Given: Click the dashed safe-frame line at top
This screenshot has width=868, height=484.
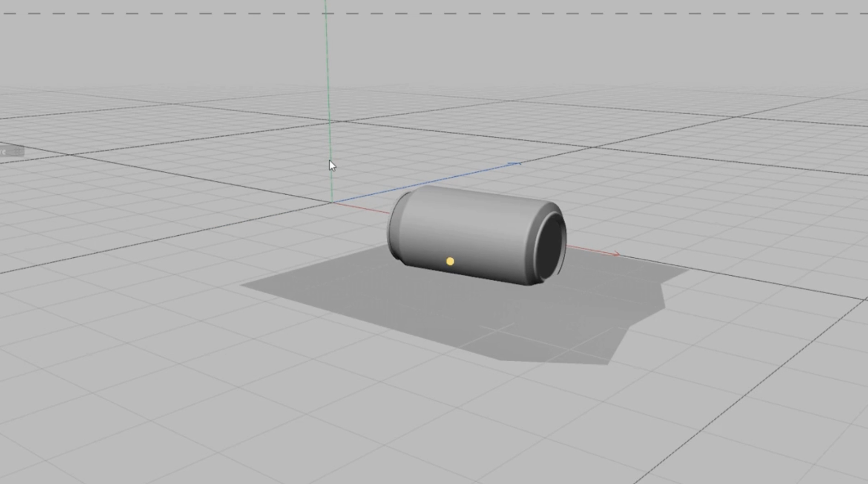Looking at the screenshot, I should click(426, 14).
